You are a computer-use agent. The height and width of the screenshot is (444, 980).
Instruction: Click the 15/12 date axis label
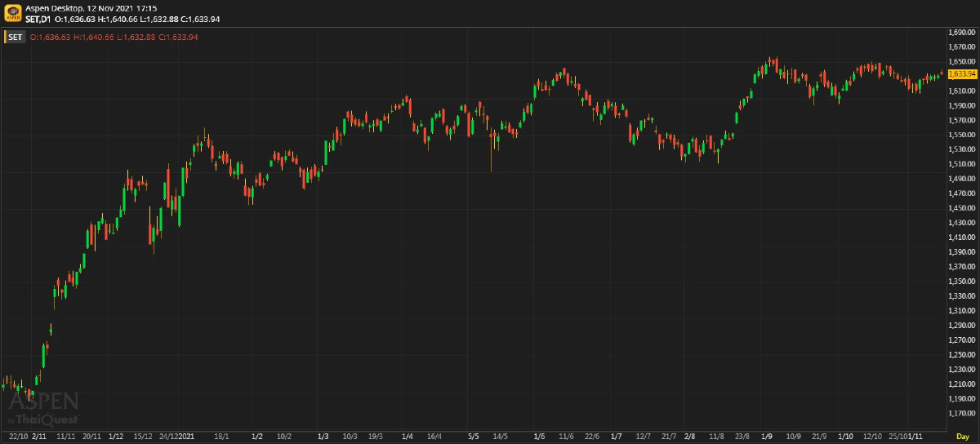tap(143, 437)
